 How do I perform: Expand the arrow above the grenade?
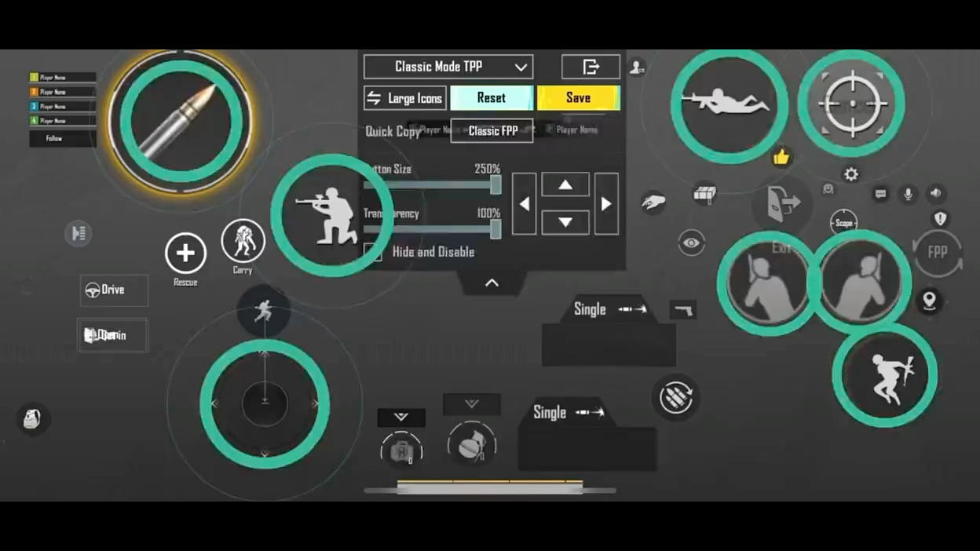click(471, 404)
